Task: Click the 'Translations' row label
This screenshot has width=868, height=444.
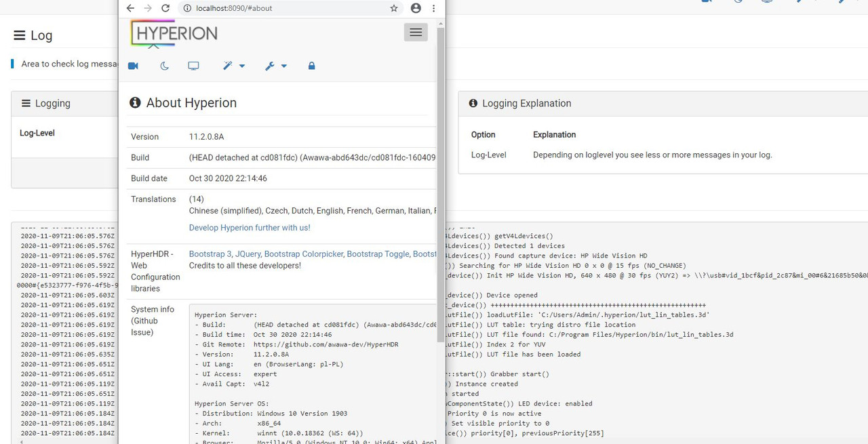Action: [x=153, y=199]
